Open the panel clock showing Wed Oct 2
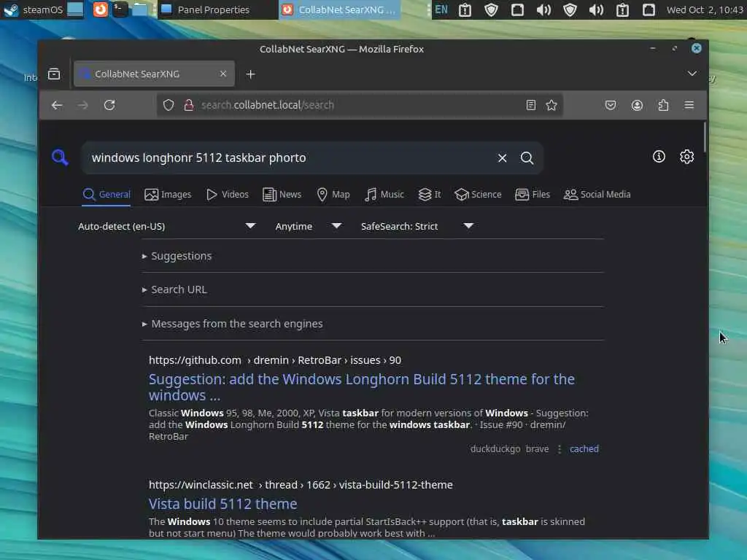Screen dimensions: 747x560 pyautogui.click(x=705, y=9)
